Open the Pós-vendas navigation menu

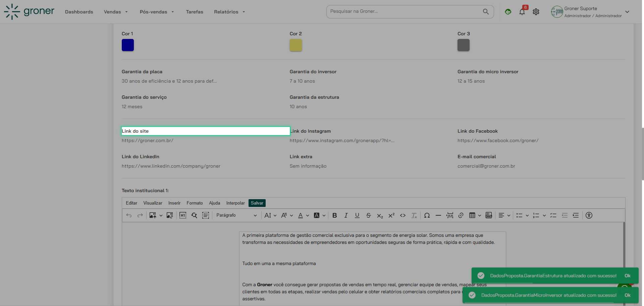coord(157,12)
